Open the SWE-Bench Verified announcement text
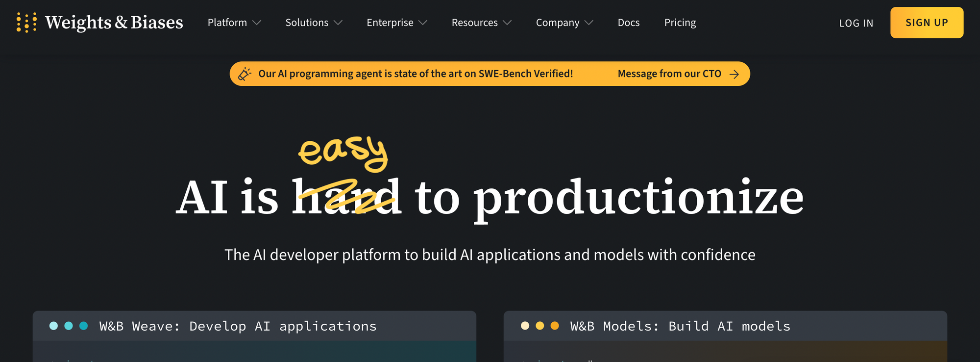 click(416, 74)
